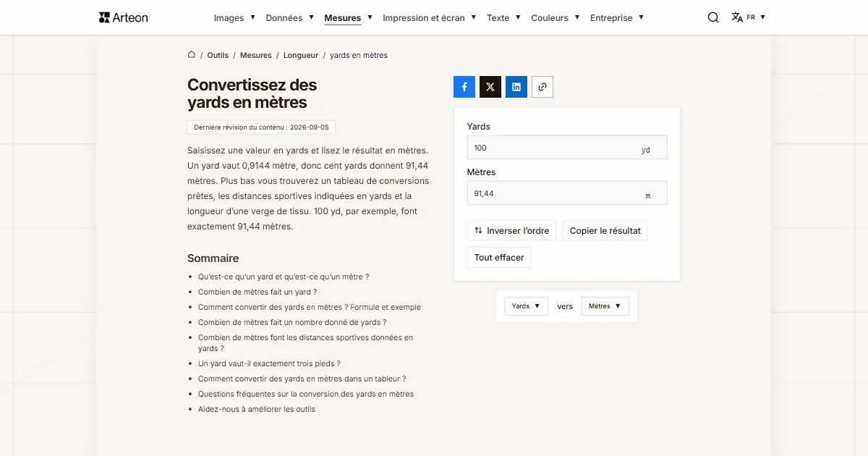Open "Qu'est-ce qu'un yard" summary link
Screen dimensions: 868x456
[x=284, y=276]
